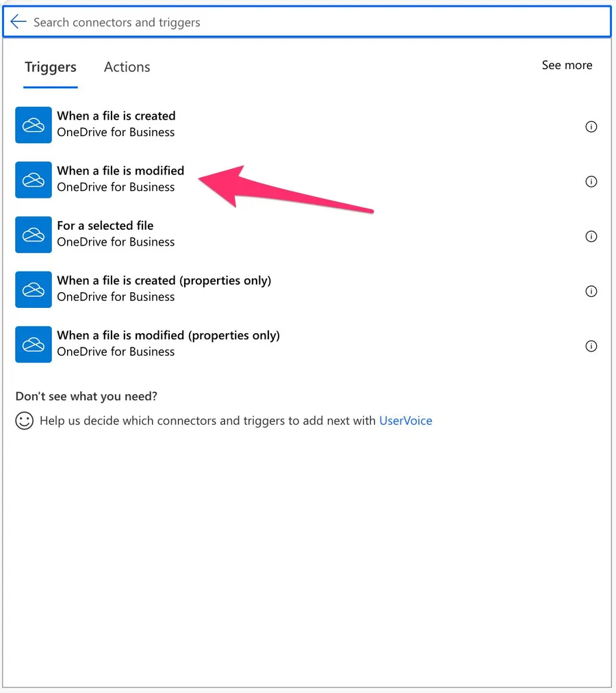Image resolution: width=616 pixels, height=693 pixels.
Task: View info for file created (properties only)
Action: coord(591,291)
